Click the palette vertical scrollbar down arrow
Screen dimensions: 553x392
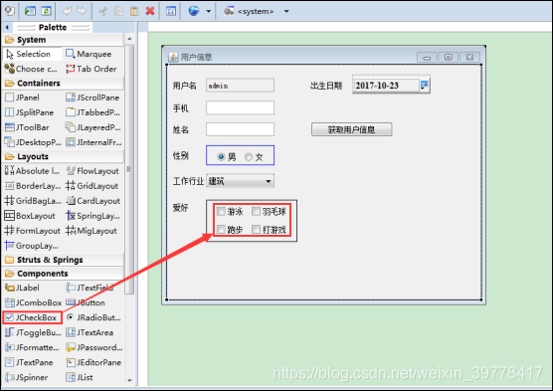coord(129,380)
